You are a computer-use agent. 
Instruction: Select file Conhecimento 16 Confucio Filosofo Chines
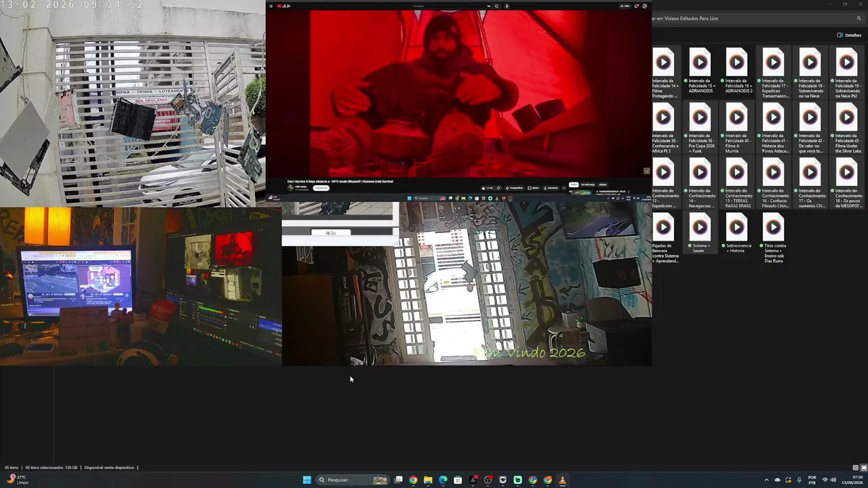click(x=773, y=182)
